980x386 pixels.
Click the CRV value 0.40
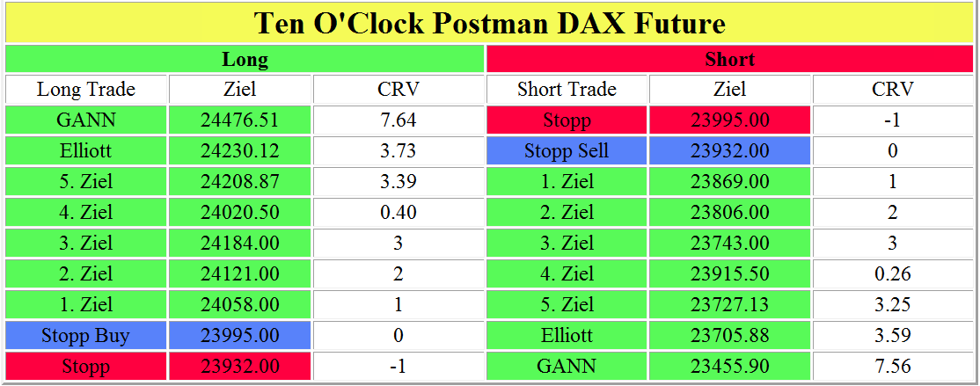399,213
